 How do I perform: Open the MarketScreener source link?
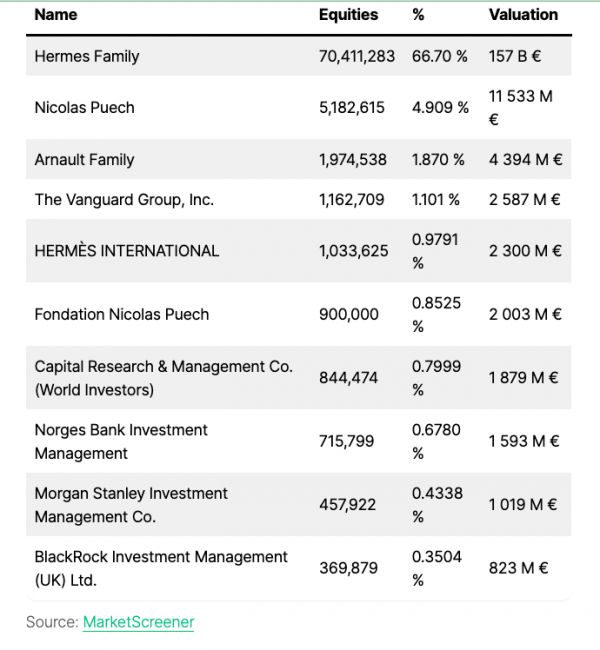pos(138,622)
